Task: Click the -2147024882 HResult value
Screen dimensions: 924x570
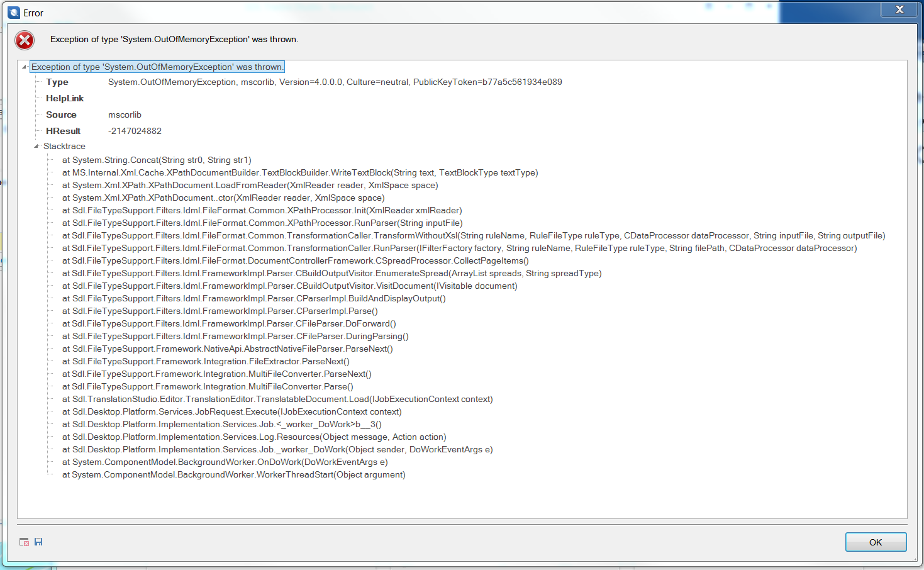Action: [135, 131]
